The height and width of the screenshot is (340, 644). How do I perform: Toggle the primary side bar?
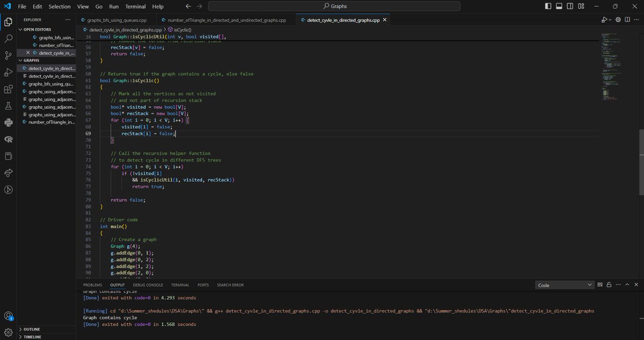[x=548, y=6]
